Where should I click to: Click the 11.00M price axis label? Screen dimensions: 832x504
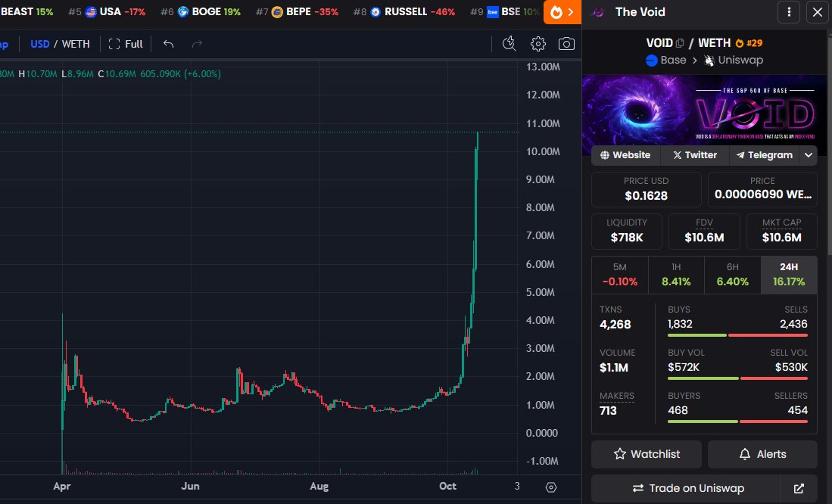(543, 123)
